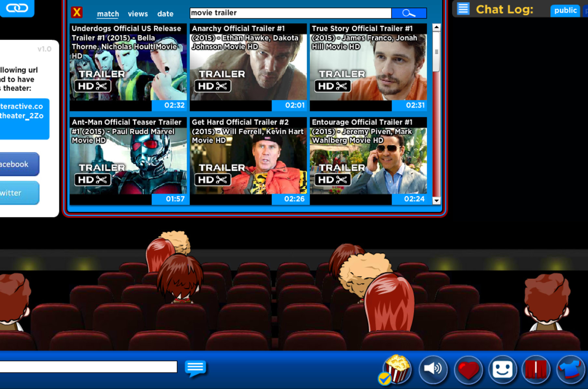Focus the movie trailer search field

coord(291,13)
